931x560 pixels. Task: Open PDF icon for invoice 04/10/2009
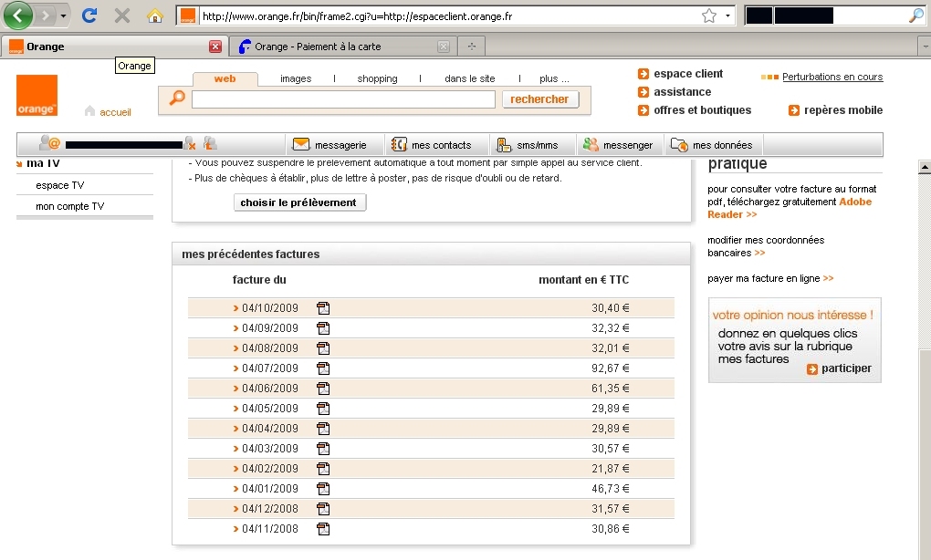(323, 308)
